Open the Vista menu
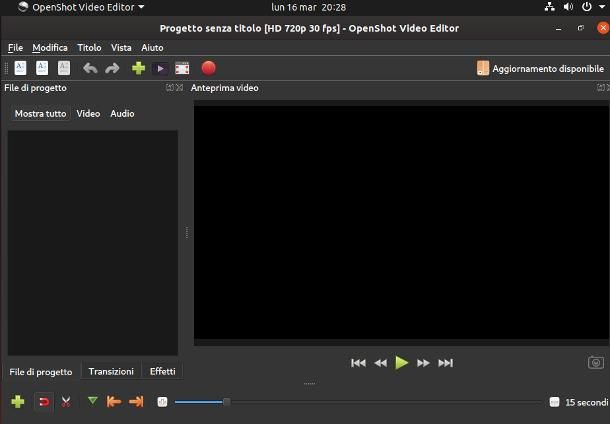 (121, 48)
